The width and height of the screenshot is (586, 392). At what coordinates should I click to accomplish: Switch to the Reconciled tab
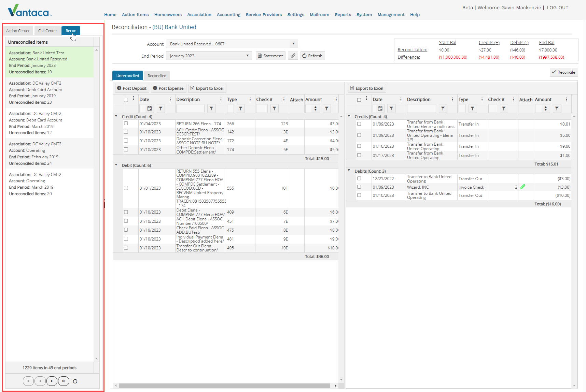click(157, 75)
